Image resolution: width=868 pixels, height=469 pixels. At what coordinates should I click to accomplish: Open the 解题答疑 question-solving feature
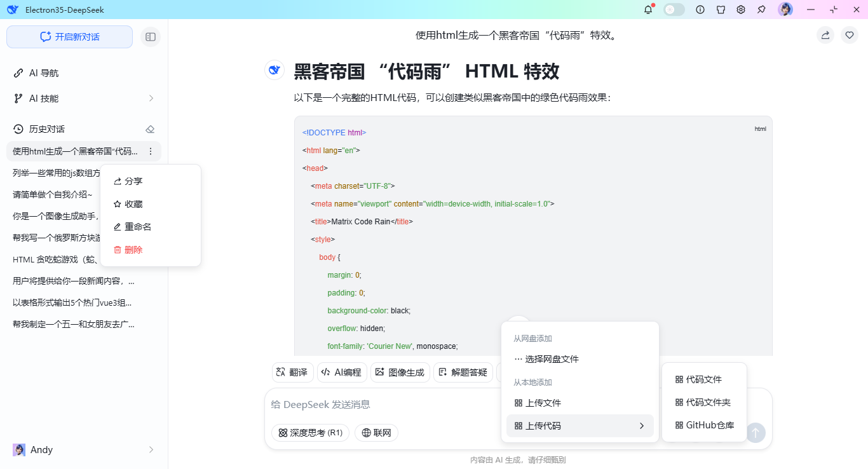click(x=463, y=372)
